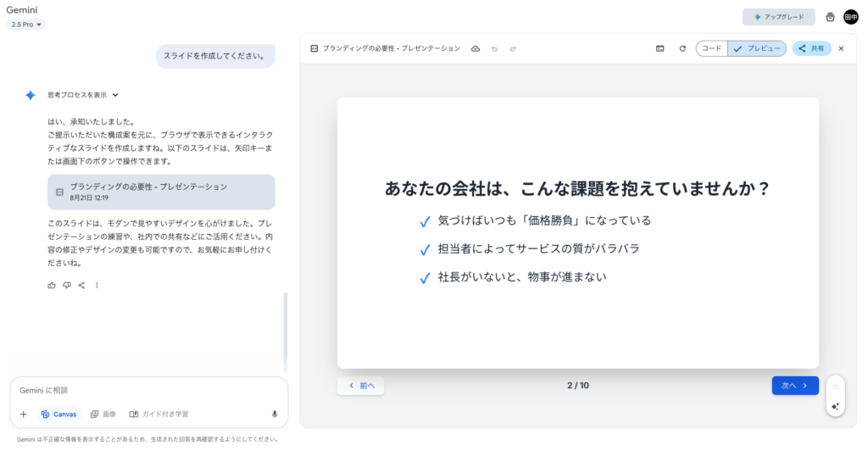
Task: Click thumbs down on the response
Action: 66,286
